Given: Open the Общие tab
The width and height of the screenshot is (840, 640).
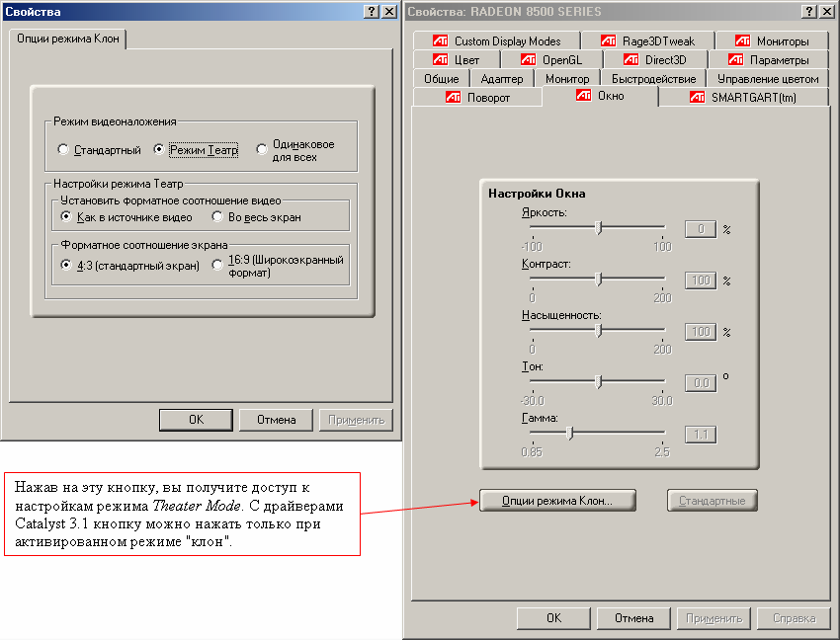Looking at the screenshot, I should point(442,79).
